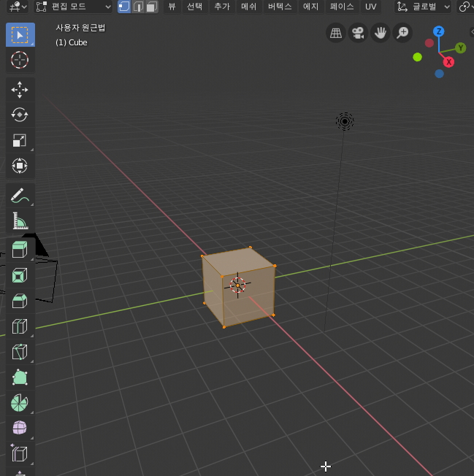Image resolution: width=474 pixels, height=476 pixels.
Task: Open the 추가 menu
Action: pyautogui.click(x=222, y=7)
